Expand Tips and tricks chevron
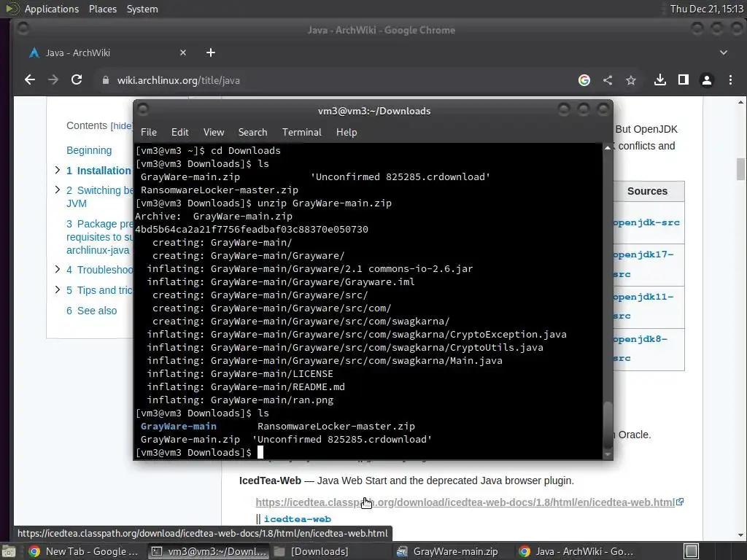The width and height of the screenshot is (747, 560). click(57, 289)
